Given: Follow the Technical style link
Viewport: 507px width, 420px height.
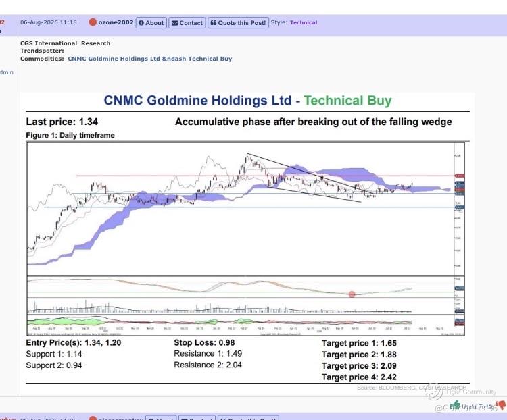Looking at the screenshot, I should point(304,22).
